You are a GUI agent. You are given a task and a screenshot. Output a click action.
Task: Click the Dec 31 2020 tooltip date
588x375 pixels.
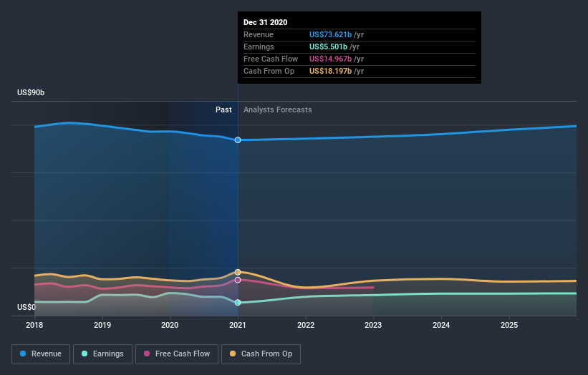point(265,22)
